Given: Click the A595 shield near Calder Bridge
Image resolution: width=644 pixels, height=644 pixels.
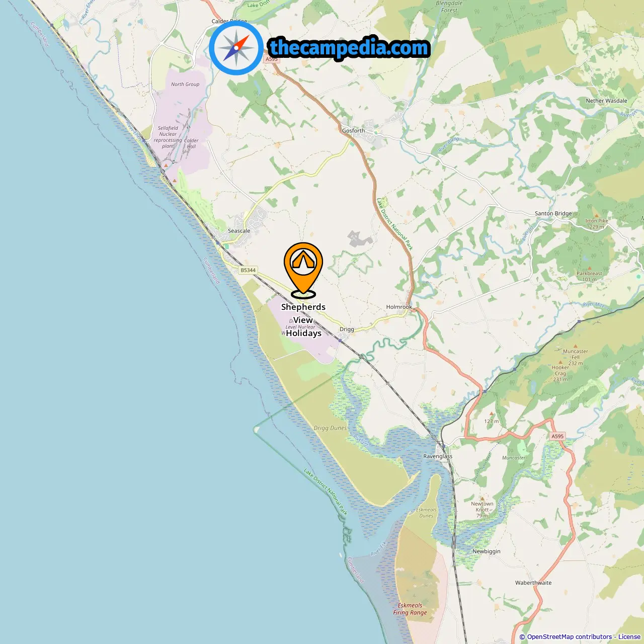Looking at the screenshot, I should point(272,59).
